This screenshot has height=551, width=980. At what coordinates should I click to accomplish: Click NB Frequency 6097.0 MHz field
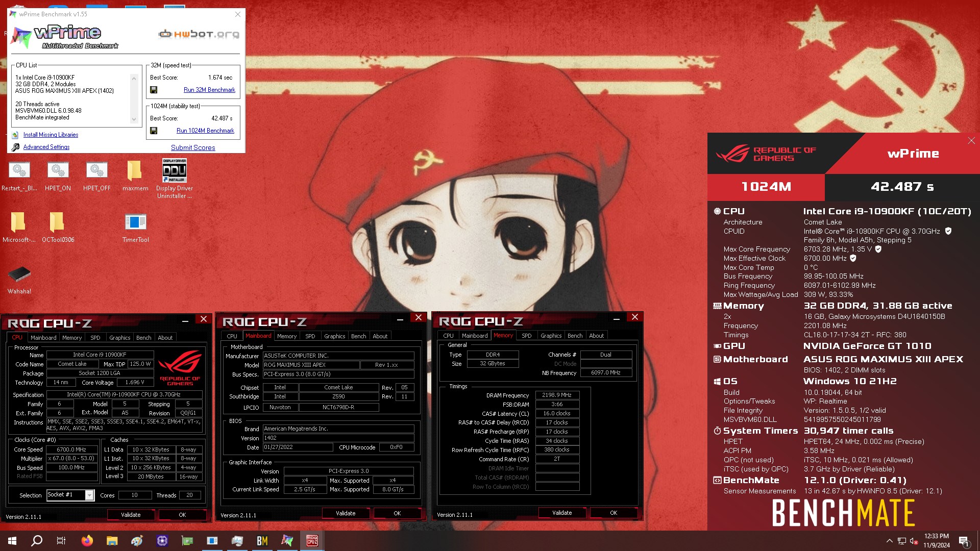[x=606, y=372]
